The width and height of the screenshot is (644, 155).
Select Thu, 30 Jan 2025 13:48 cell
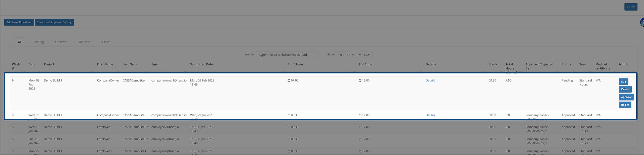[201, 141]
